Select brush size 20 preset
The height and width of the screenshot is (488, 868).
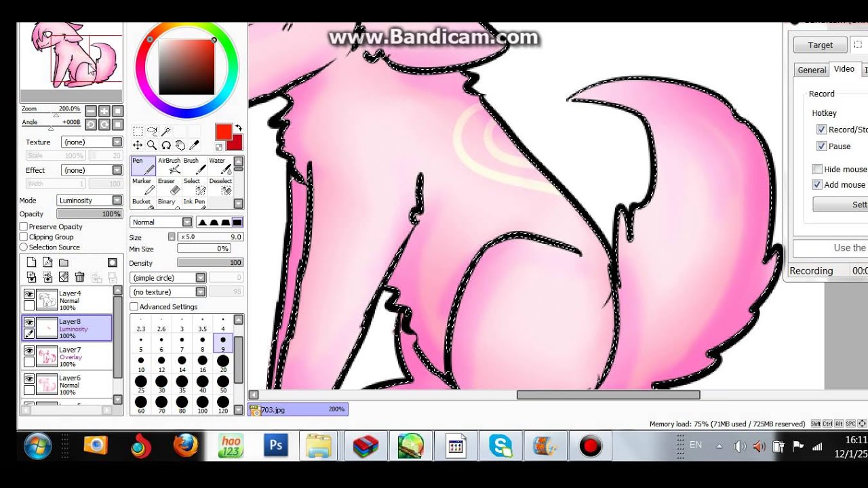[223, 363]
